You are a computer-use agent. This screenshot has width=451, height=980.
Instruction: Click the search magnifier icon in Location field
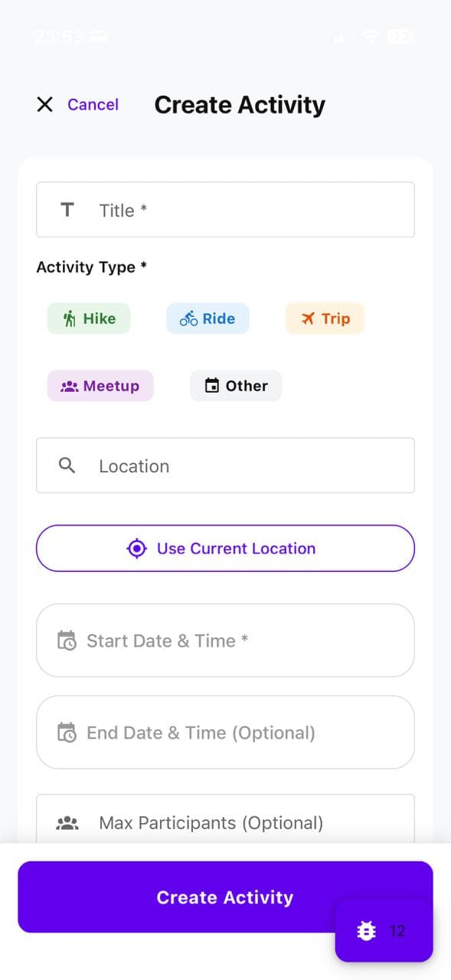67,465
